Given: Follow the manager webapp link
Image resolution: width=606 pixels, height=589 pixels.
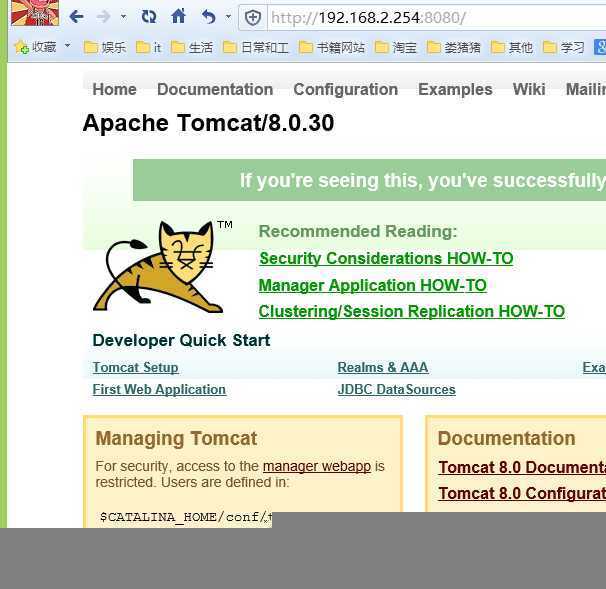Looking at the screenshot, I should tap(317, 466).
